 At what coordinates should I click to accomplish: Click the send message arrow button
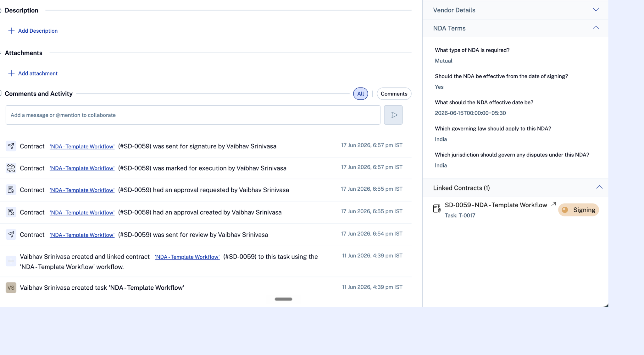(x=393, y=115)
